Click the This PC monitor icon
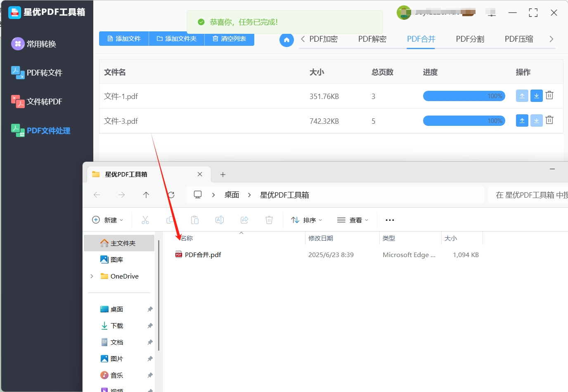 pyautogui.click(x=198, y=195)
